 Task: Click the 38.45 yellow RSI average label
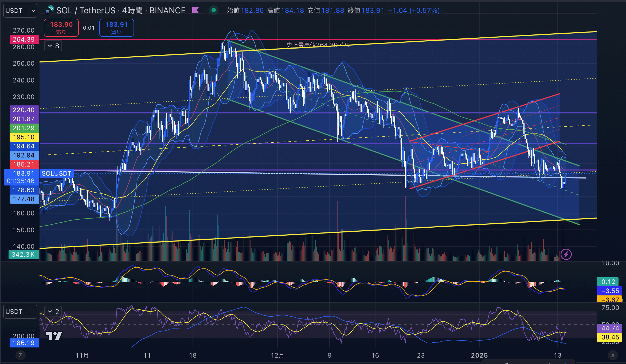[x=610, y=337]
